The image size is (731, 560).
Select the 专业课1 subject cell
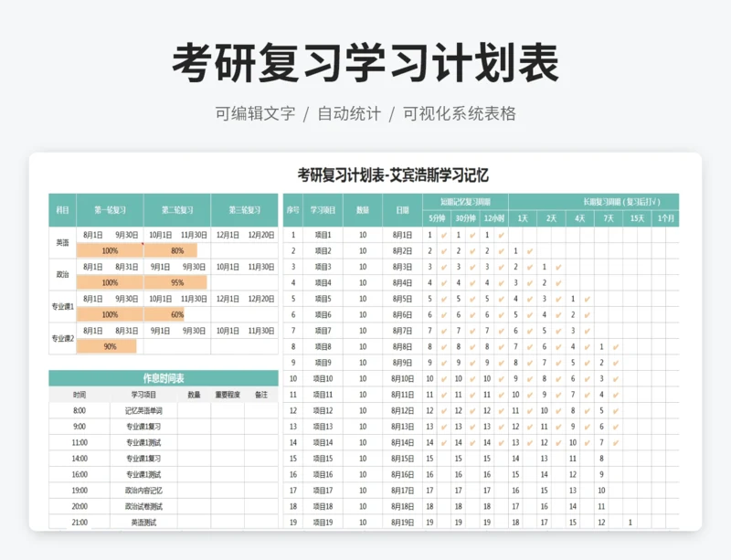click(62, 306)
